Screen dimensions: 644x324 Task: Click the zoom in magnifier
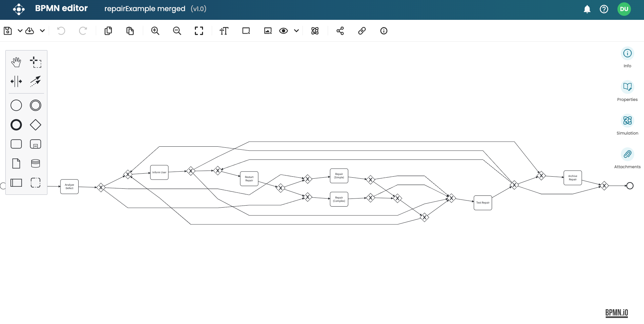point(155,31)
